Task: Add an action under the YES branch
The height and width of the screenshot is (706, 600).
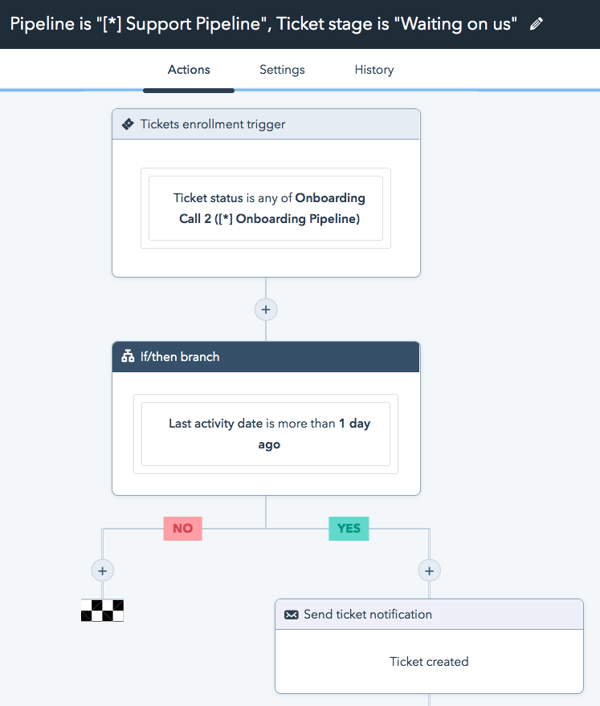Action: click(x=429, y=571)
